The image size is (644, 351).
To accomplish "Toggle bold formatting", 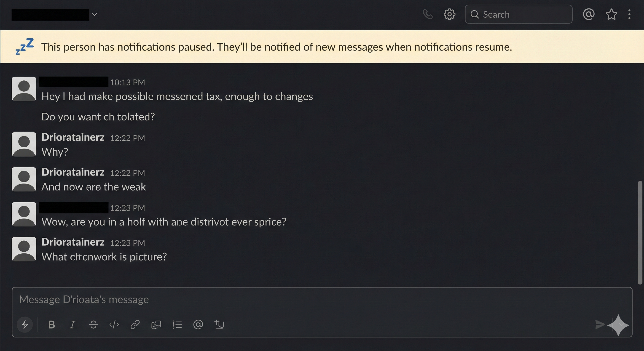I will [x=51, y=324].
